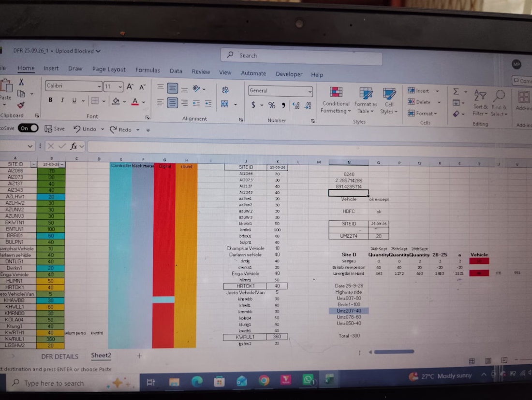Open Sort & Filter options

(480, 103)
